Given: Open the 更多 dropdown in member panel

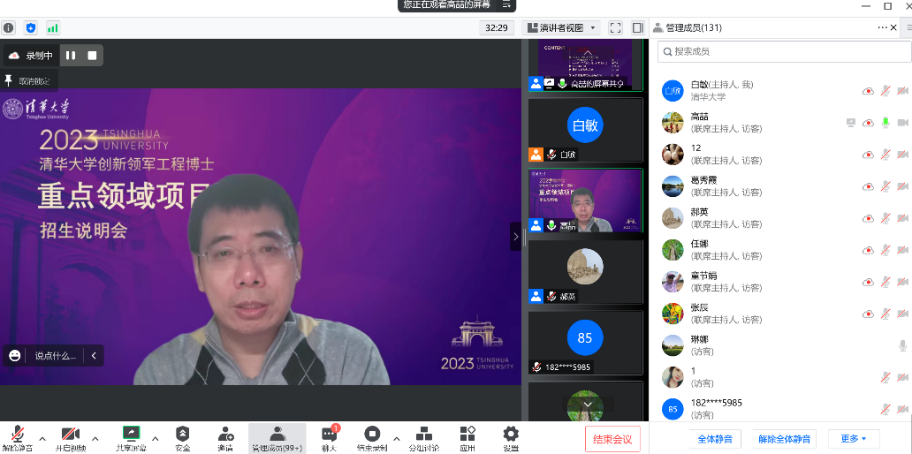Looking at the screenshot, I should coord(854,439).
